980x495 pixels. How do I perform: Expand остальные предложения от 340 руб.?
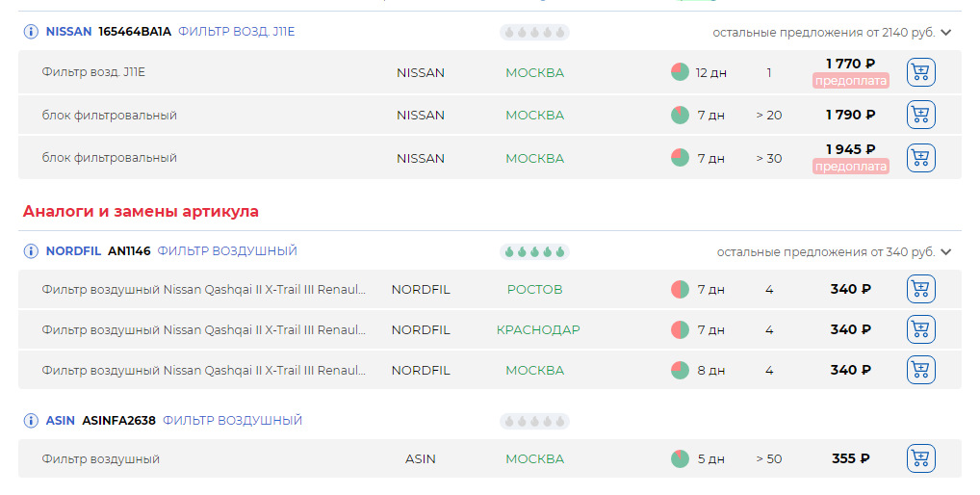[x=834, y=252]
